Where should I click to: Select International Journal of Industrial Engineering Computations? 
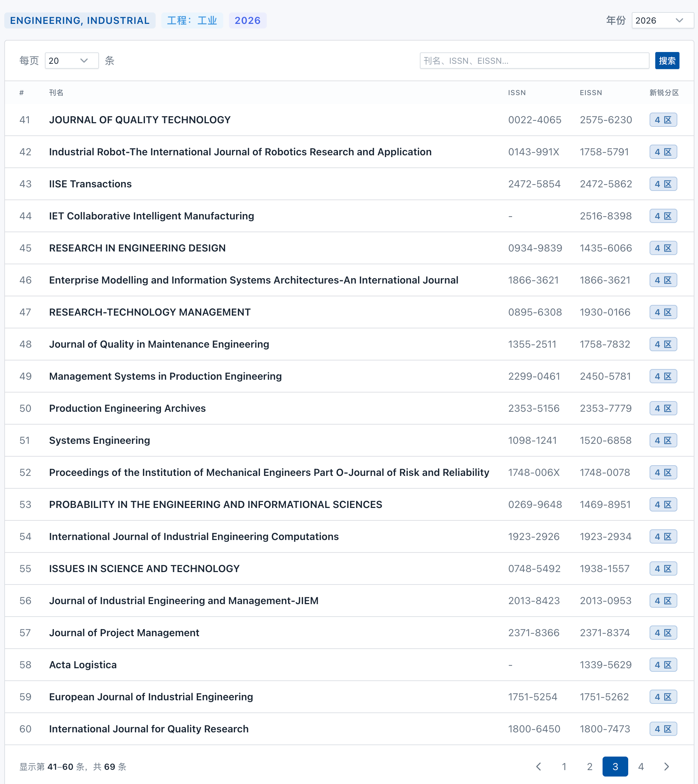[x=194, y=536]
